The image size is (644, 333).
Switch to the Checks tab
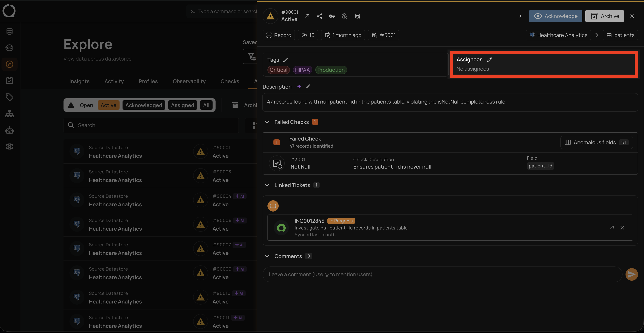coord(230,81)
